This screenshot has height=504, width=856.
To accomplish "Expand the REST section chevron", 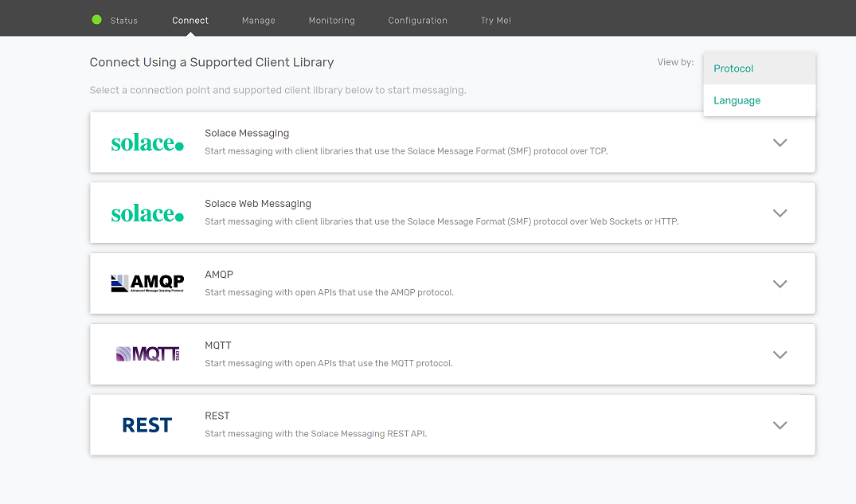I will [780, 425].
